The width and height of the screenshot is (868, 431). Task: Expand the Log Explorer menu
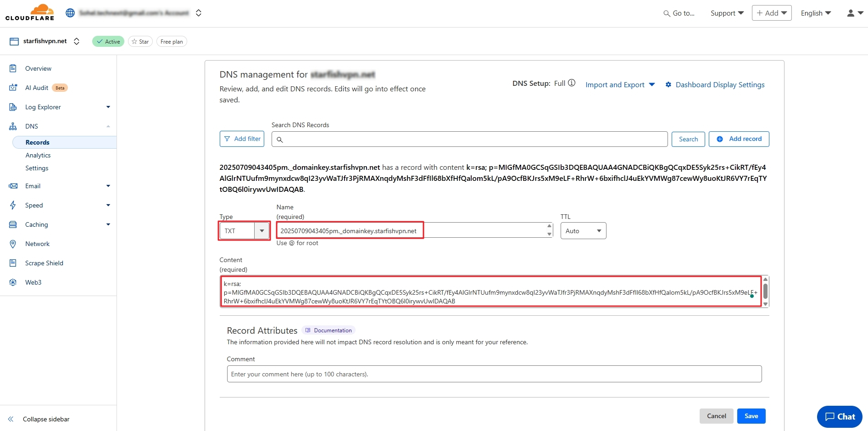[108, 107]
